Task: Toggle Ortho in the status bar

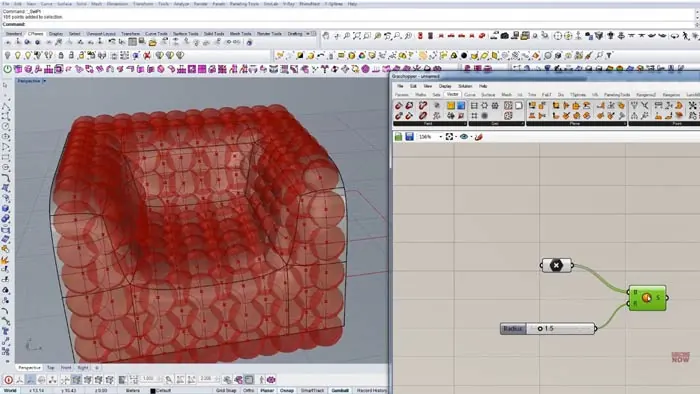Action: tap(249, 390)
